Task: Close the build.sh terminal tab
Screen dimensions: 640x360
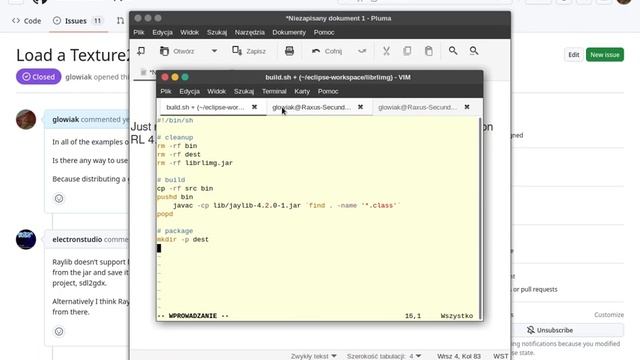Action: click(x=254, y=107)
